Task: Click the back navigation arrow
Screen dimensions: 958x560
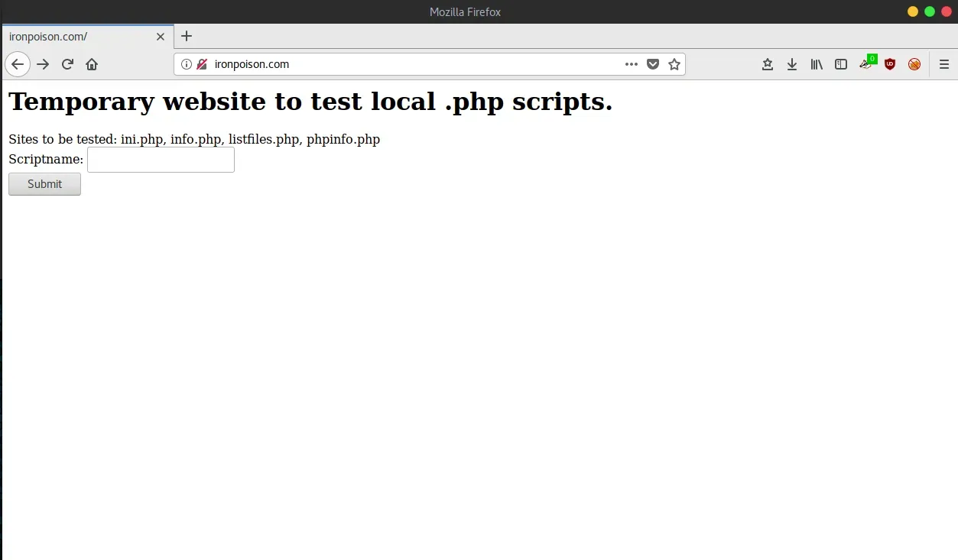Action: [18, 64]
